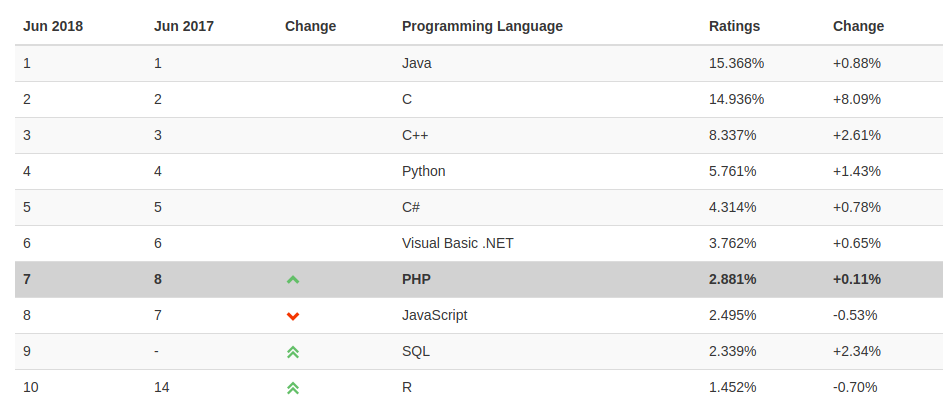
Task: Click the +0.78% change value
Action: pos(857,207)
